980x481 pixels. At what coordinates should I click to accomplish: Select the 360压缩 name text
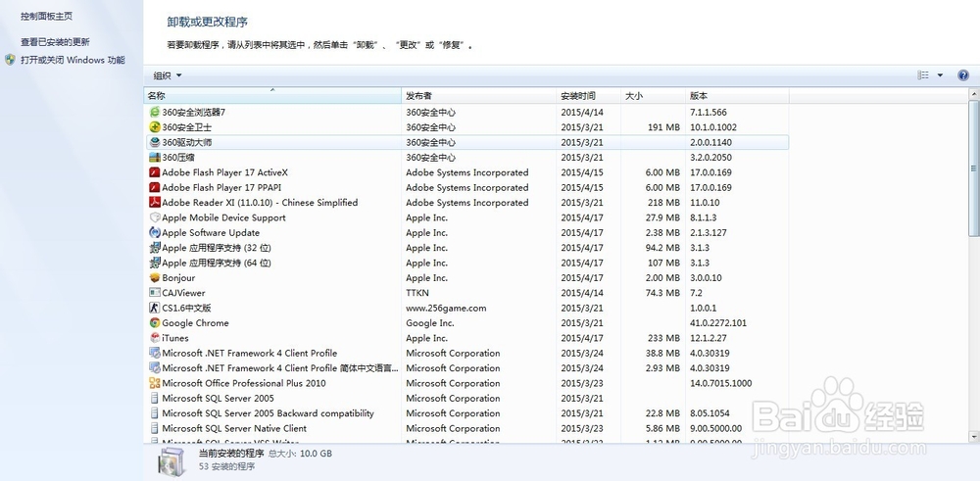pos(178,158)
